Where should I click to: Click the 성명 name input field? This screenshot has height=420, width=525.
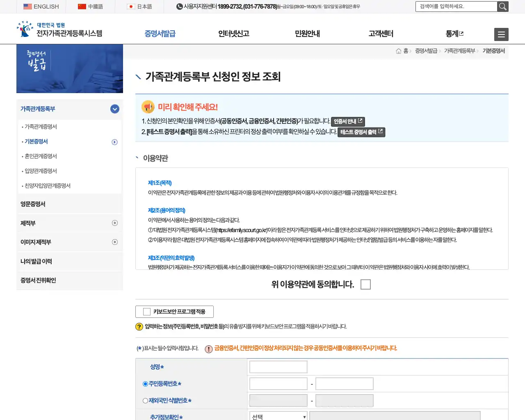(278, 366)
